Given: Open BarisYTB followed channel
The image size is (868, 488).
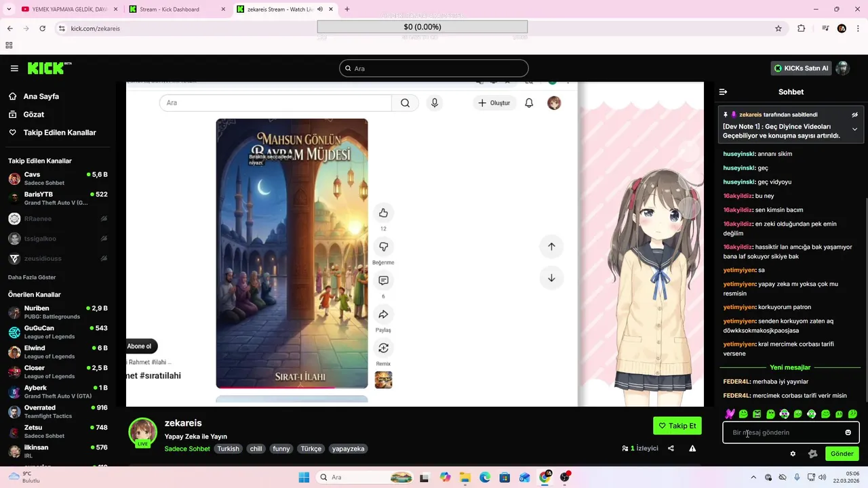Looking at the screenshot, I should click(x=58, y=199).
